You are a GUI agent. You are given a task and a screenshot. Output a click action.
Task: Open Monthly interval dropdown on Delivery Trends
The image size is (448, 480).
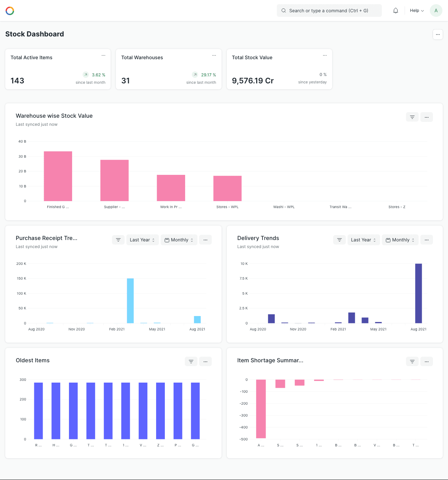400,240
